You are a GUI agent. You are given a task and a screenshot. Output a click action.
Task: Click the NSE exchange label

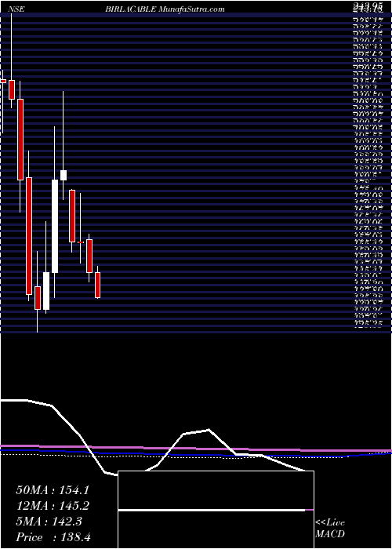pyautogui.click(x=16, y=9)
